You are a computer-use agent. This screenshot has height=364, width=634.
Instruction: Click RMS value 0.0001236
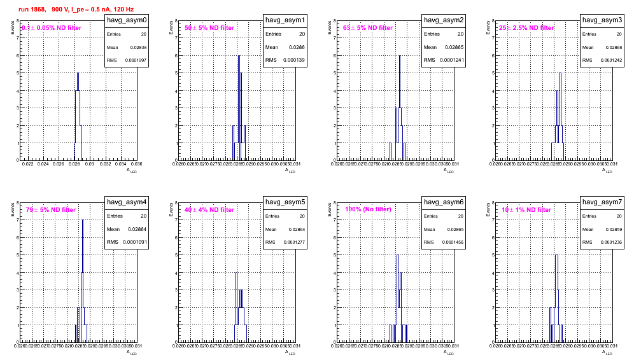tap(611, 242)
